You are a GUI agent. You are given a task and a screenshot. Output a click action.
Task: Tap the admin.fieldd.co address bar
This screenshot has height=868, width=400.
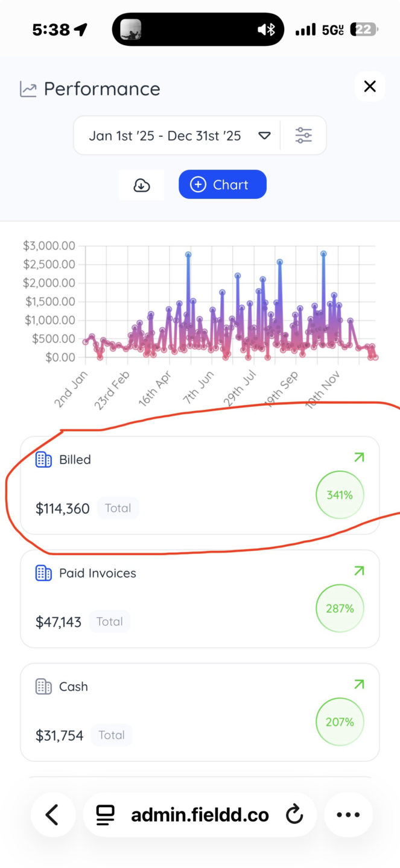coord(199,815)
